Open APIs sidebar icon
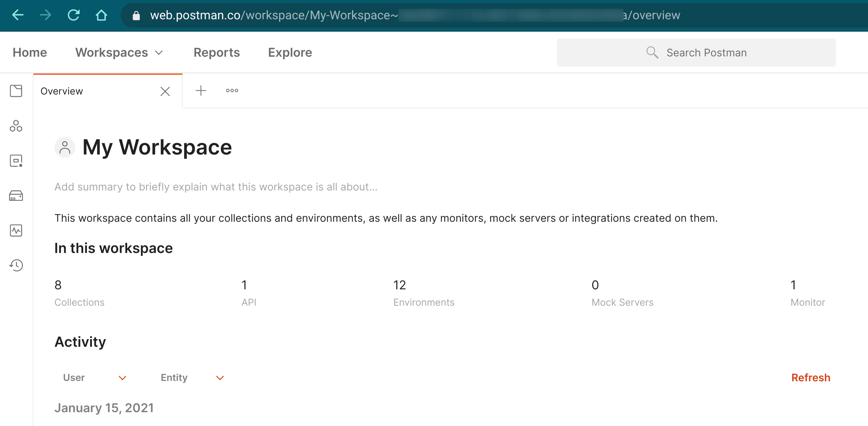The width and height of the screenshot is (868, 426). click(16, 126)
